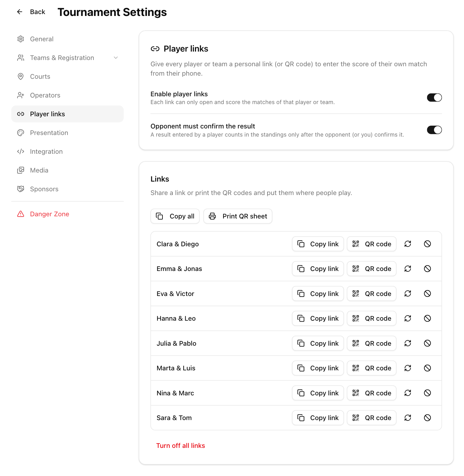Show QR code for Hanna & Leo
The width and height of the screenshot is (464, 476).
click(x=372, y=318)
